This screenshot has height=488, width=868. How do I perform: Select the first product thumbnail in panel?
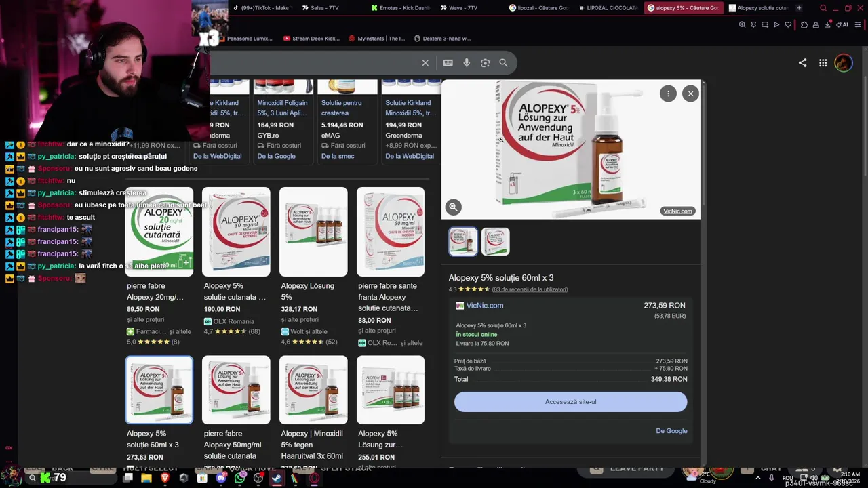pos(463,241)
